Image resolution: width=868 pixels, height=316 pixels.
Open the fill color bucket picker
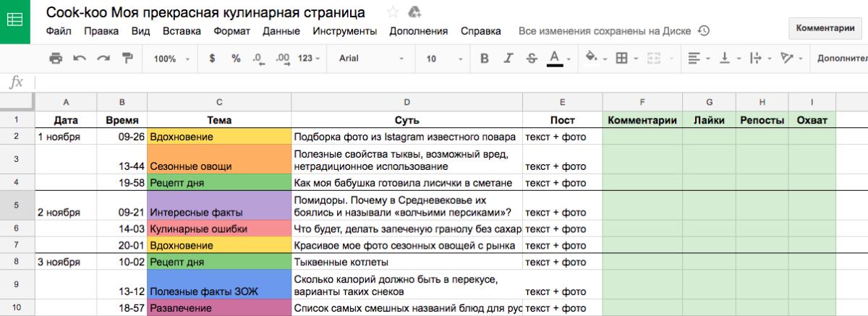pos(594,59)
